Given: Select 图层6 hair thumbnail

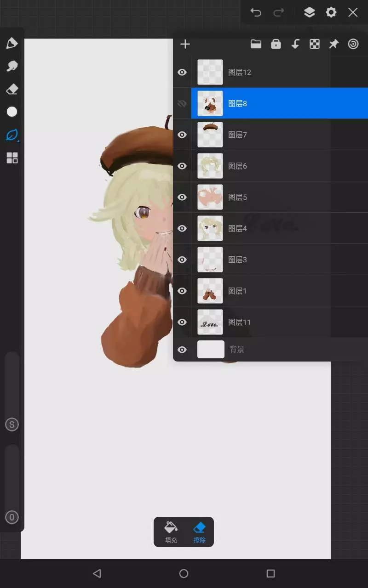Looking at the screenshot, I should [x=210, y=166].
